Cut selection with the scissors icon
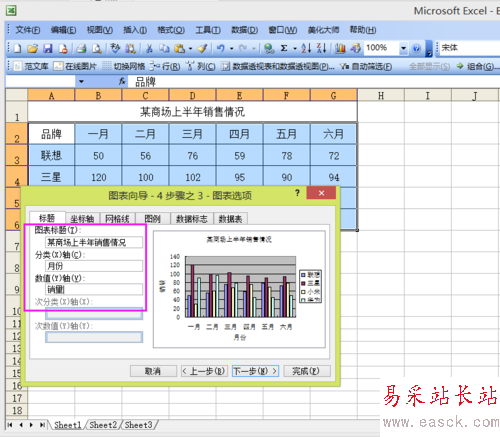 point(149,49)
